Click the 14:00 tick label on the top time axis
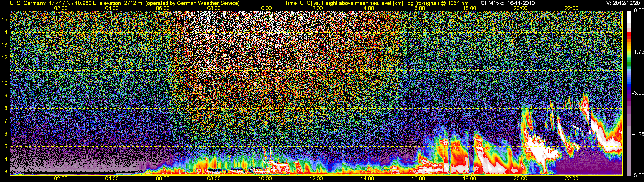The height and width of the screenshot is (182, 644). 367,8
